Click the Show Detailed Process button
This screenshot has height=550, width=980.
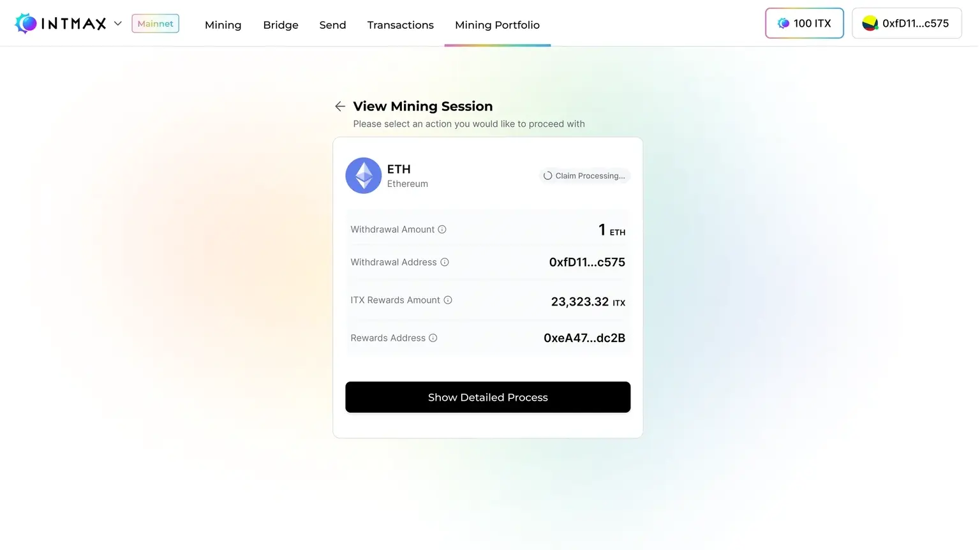pos(488,398)
